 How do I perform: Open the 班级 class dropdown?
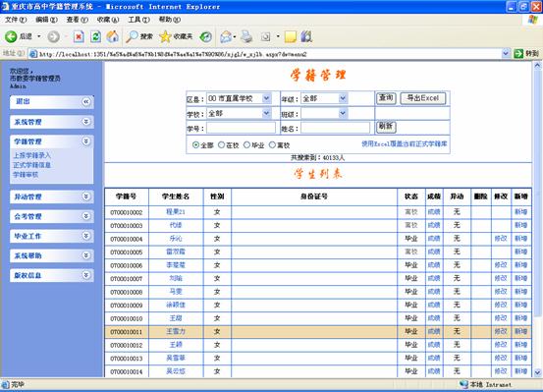click(x=343, y=113)
